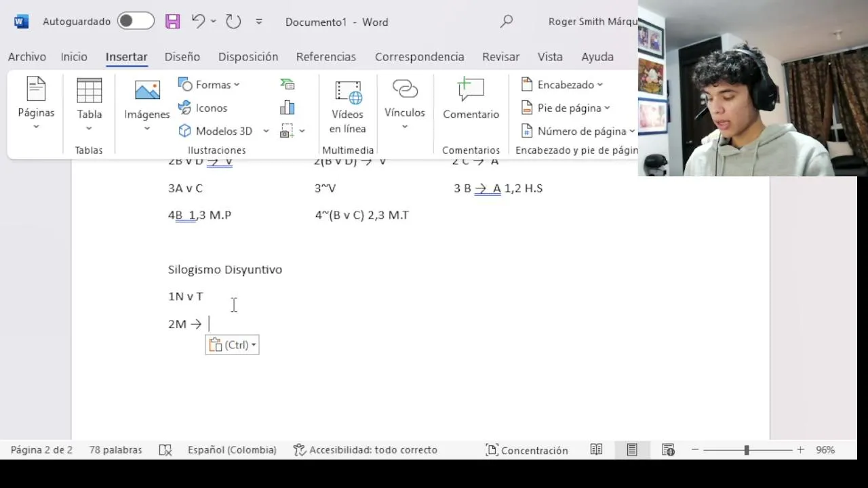The image size is (868, 488).
Task: Insert a SmartArt graphic
Action: (288, 84)
